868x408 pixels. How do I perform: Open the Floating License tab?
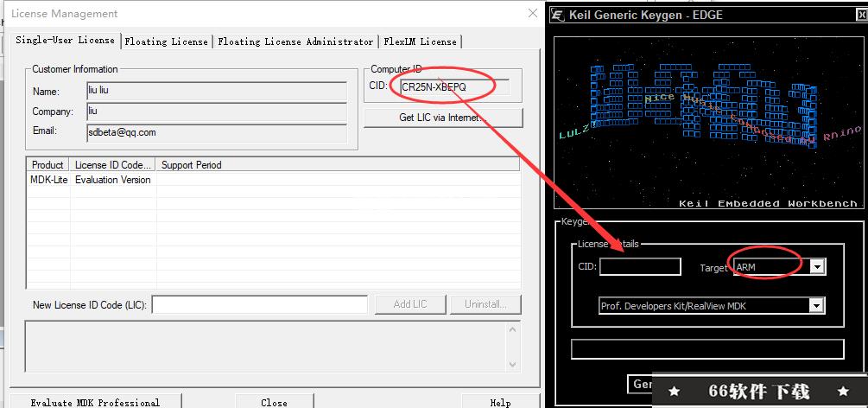click(166, 41)
